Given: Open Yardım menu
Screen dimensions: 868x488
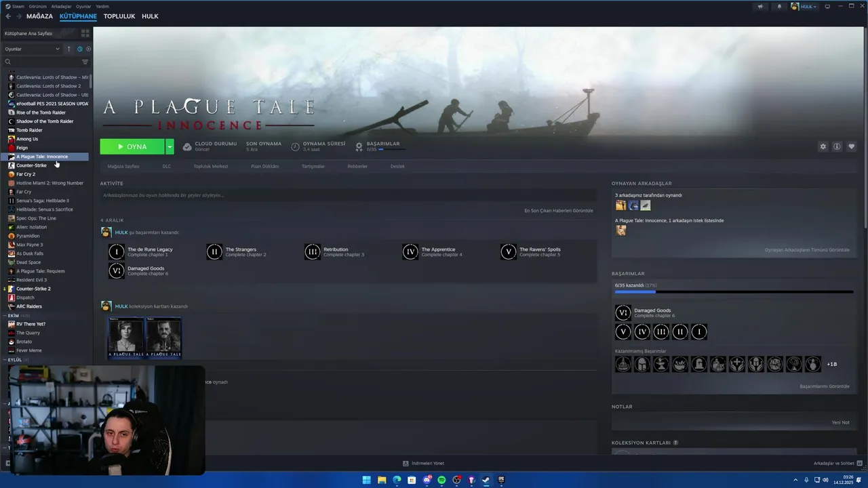Looking at the screenshot, I should 102,6.
